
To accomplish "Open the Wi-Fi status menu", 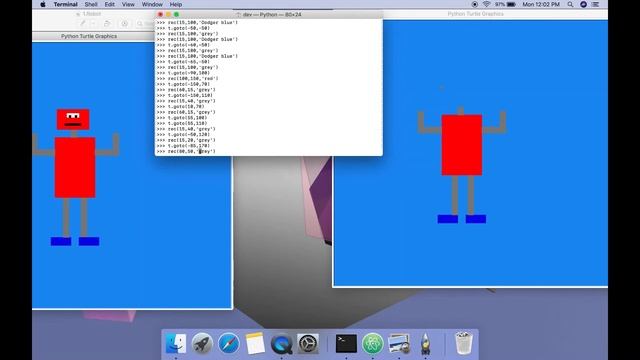I will coord(486,4).
